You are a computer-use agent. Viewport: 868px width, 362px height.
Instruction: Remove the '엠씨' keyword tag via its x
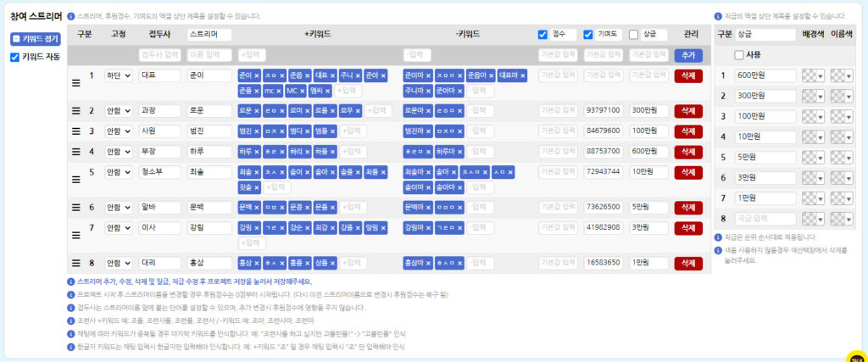(327, 91)
